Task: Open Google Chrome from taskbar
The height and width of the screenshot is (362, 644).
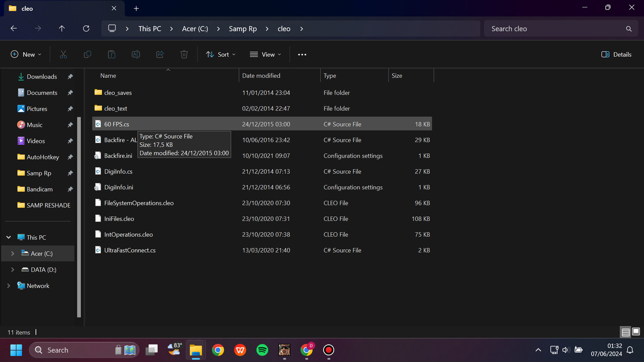Action: [x=218, y=350]
